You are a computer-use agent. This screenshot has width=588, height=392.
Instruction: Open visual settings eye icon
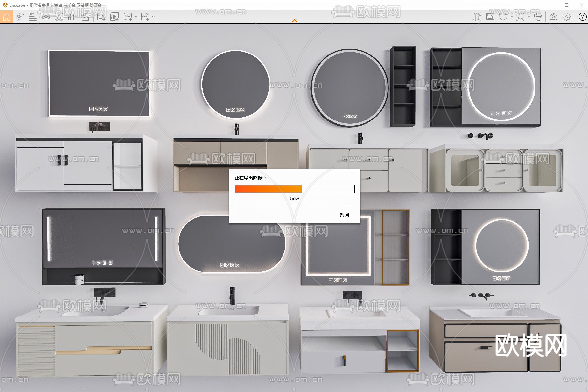click(554, 17)
